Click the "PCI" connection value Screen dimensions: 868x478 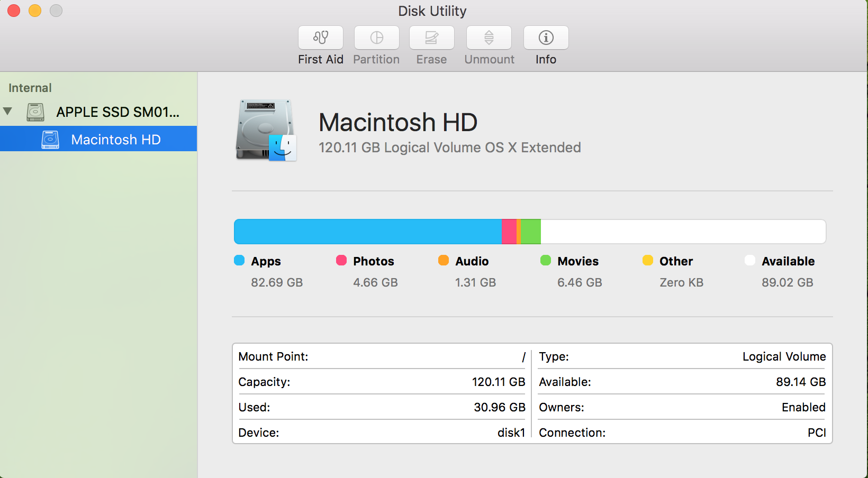[817, 433]
